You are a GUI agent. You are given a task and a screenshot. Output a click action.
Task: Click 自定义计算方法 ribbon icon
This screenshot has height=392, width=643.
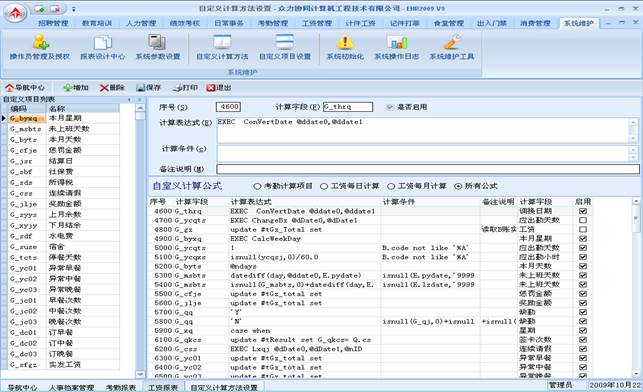point(222,48)
